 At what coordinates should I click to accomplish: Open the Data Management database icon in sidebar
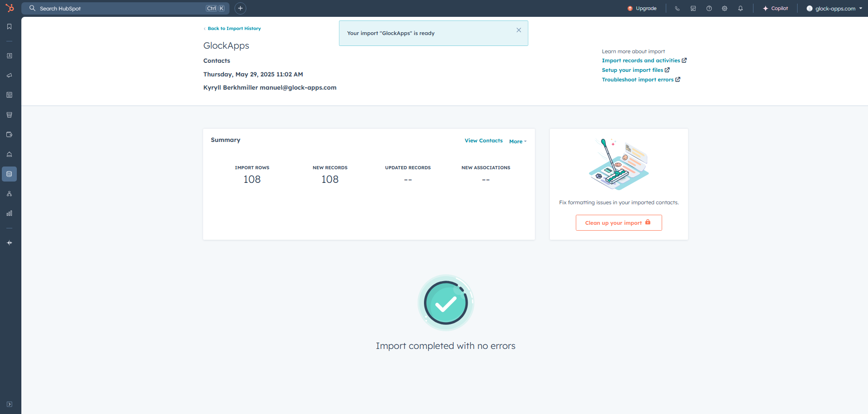pos(9,174)
